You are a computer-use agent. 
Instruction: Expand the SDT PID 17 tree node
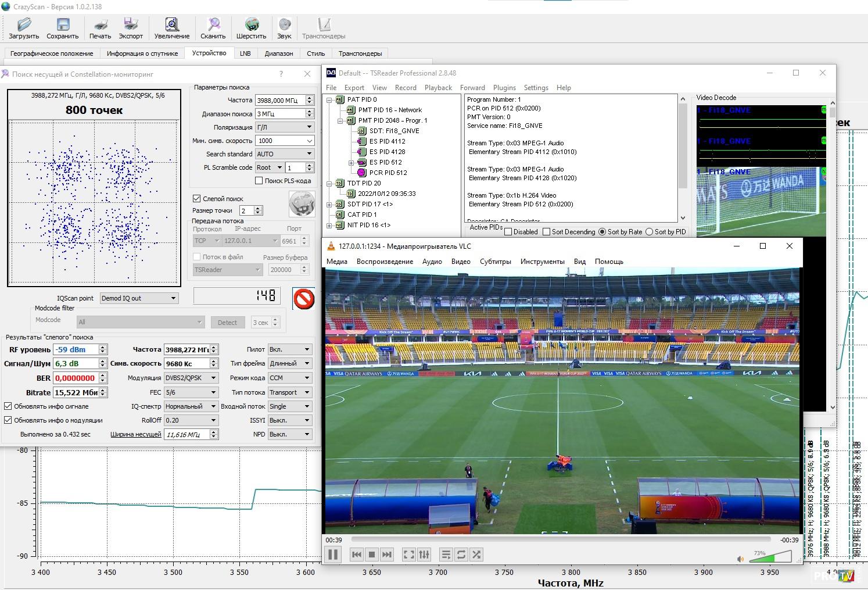tap(329, 205)
